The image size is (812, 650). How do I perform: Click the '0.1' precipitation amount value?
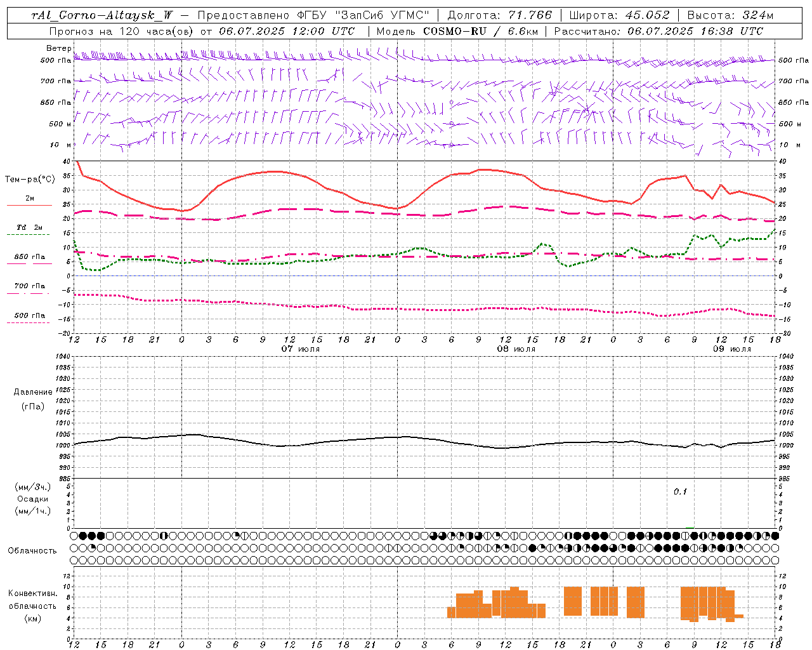coord(680,492)
